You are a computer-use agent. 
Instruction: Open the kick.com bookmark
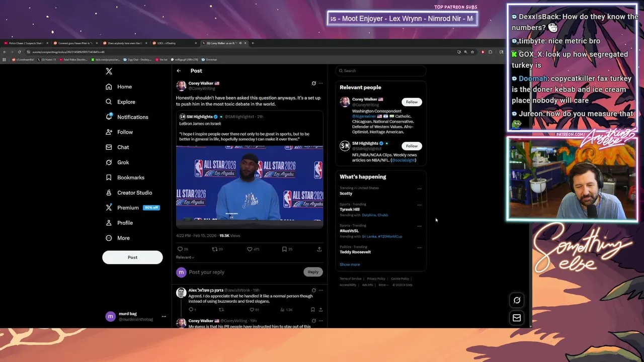107,59
